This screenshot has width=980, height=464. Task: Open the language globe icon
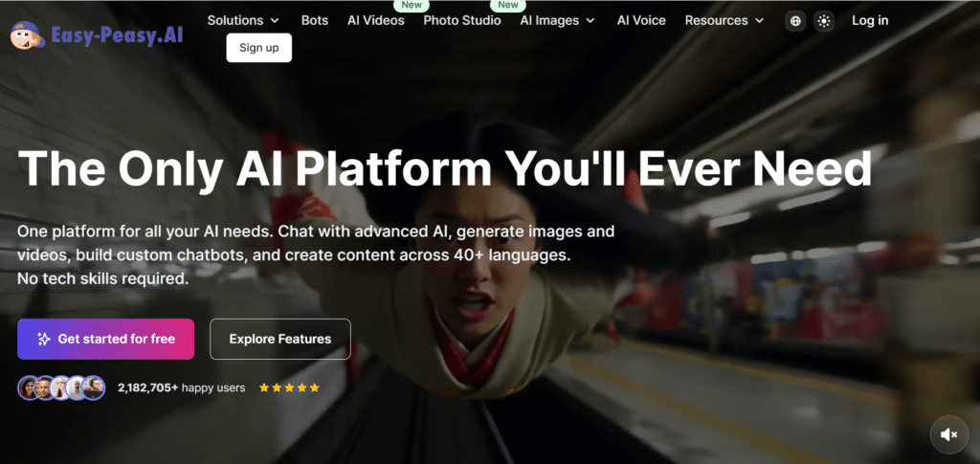(x=794, y=21)
